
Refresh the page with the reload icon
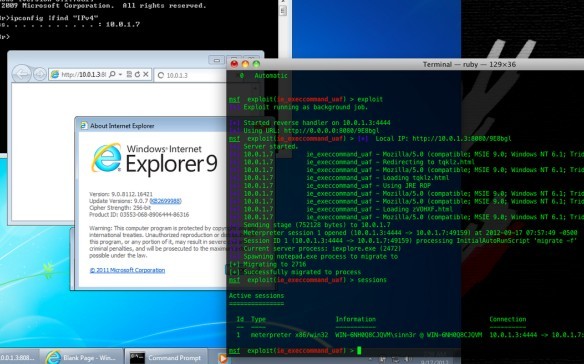pyautogui.click(x=137, y=75)
